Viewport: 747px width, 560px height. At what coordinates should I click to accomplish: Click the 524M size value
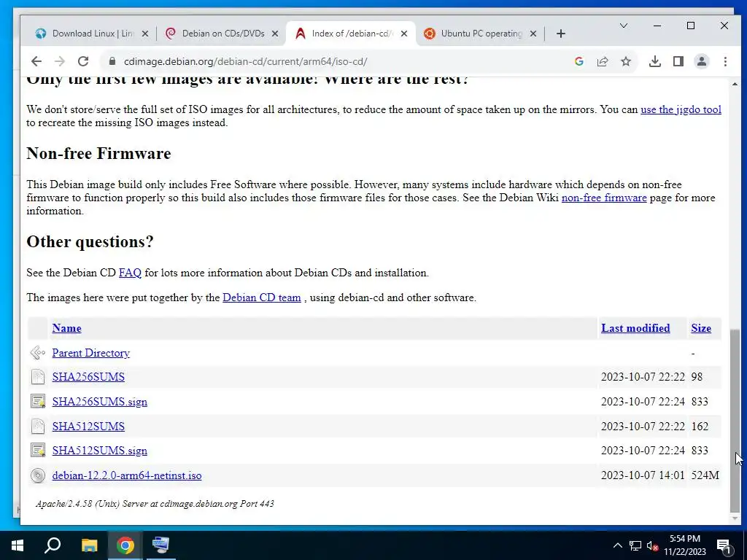[x=705, y=475]
